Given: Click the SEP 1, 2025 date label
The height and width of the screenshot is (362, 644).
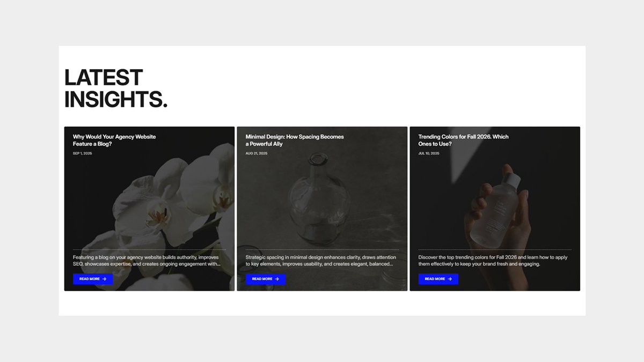Looking at the screenshot, I should (83, 153).
